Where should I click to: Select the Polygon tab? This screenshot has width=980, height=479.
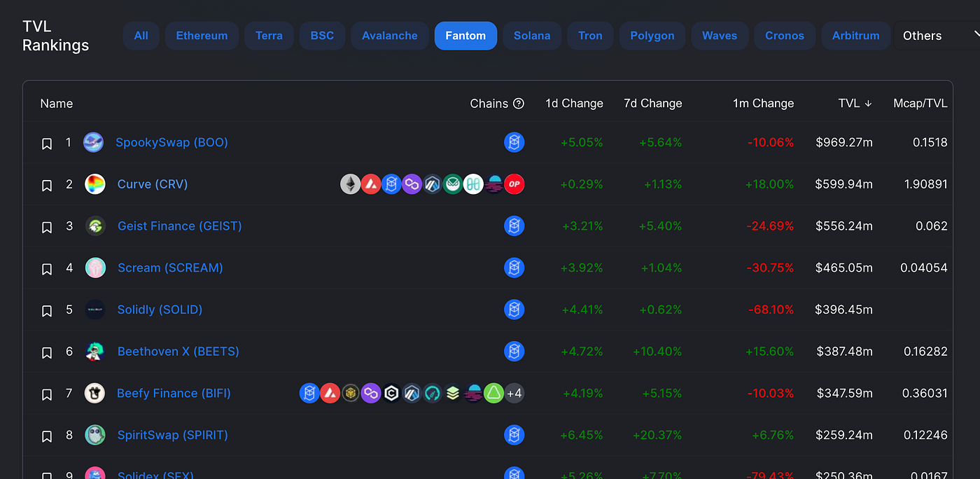coord(652,36)
